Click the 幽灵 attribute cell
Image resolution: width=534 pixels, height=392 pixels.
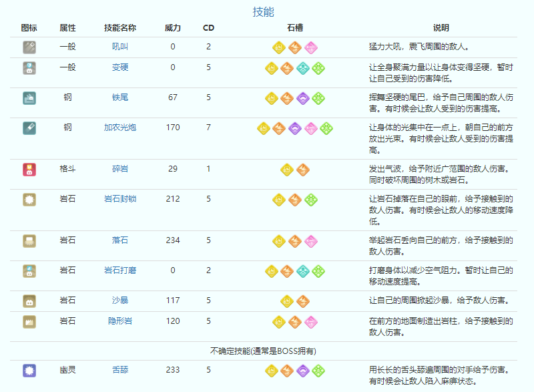click(x=67, y=369)
